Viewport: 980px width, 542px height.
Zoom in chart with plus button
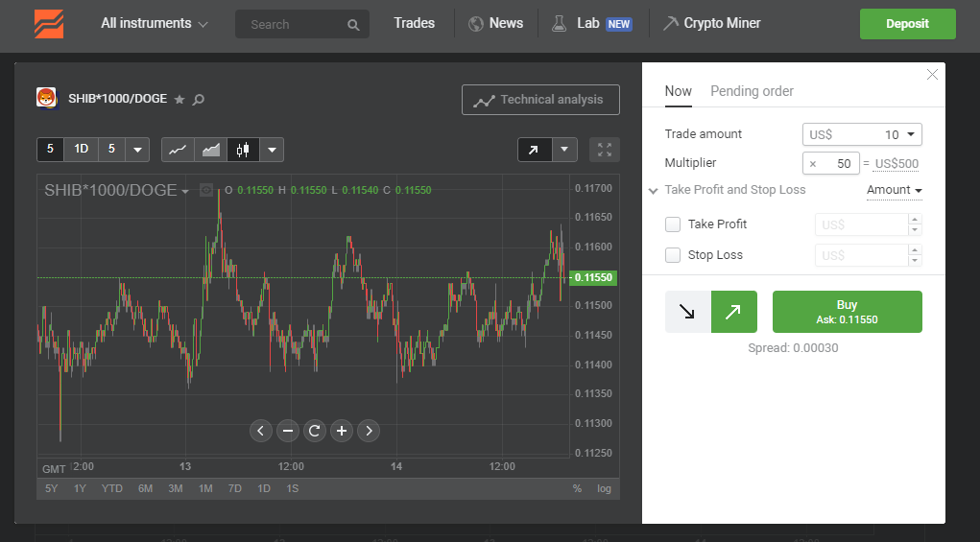(342, 431)
